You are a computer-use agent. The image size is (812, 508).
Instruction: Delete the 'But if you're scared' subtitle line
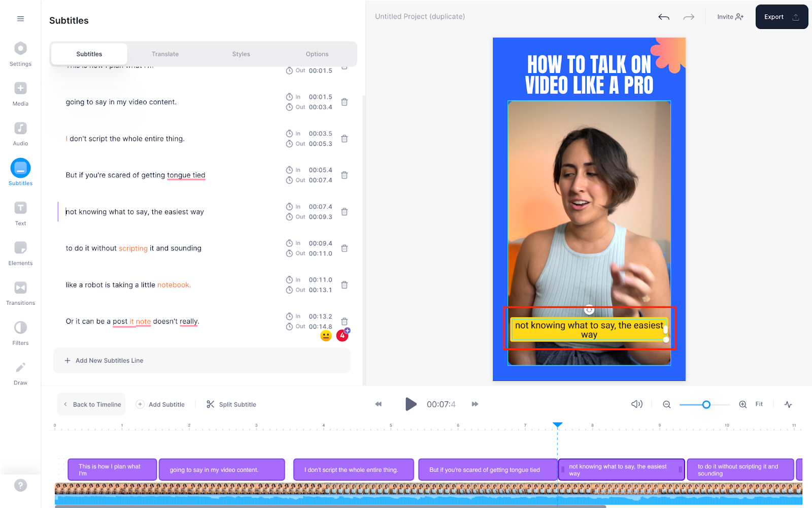(344, 175)
